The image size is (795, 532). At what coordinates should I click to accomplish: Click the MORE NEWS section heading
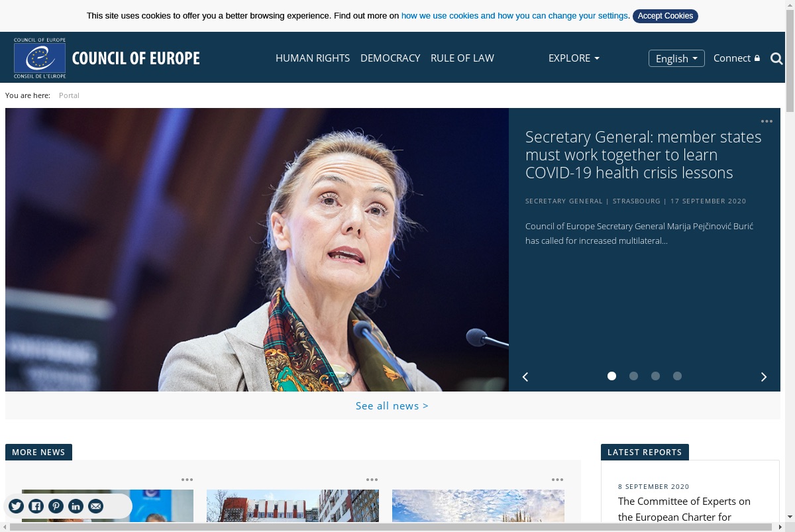38,452
